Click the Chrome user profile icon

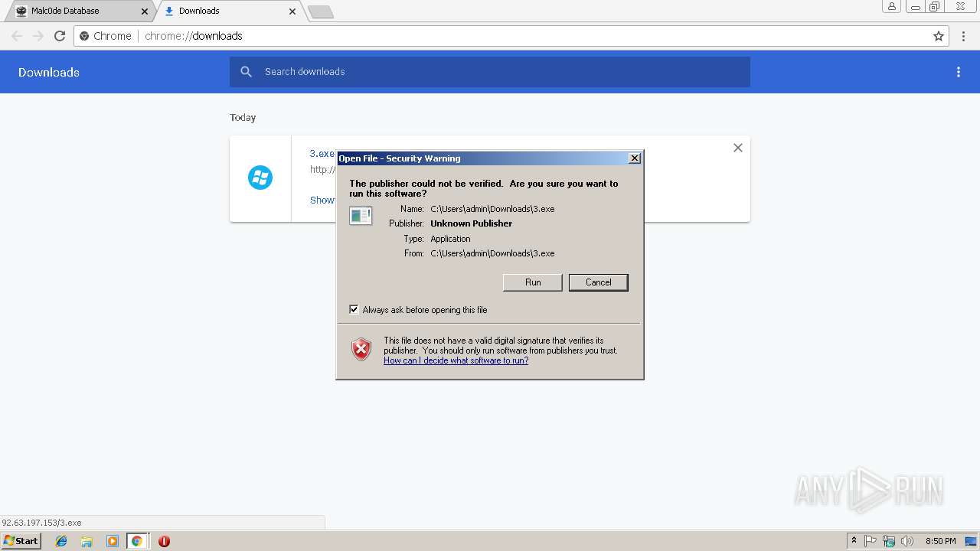pos(892,7)
